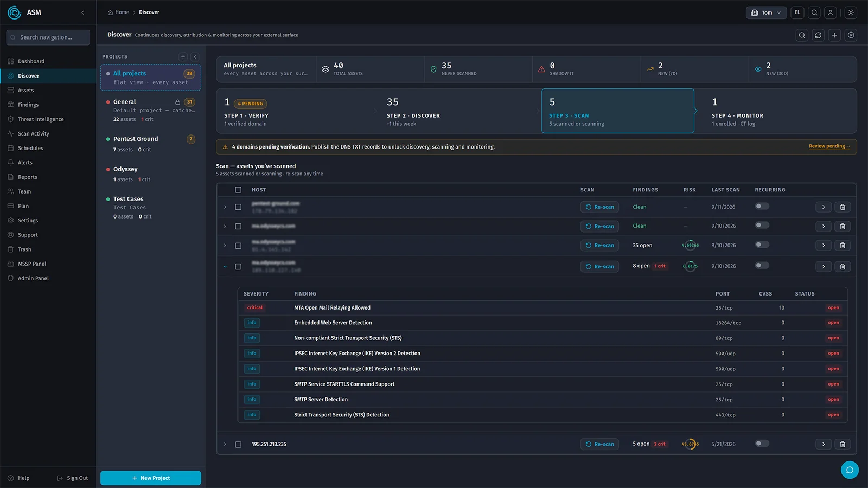Delete the second Clean host row dated 9/10/2026
Screen dimensions: 868x488
click(x=843, y=226)
